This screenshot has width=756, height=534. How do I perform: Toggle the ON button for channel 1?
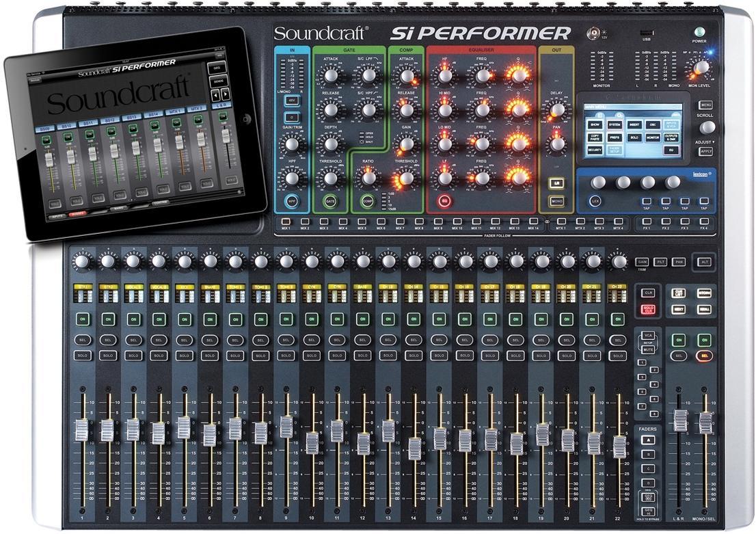pyautogui.click(x=82, y=319)
